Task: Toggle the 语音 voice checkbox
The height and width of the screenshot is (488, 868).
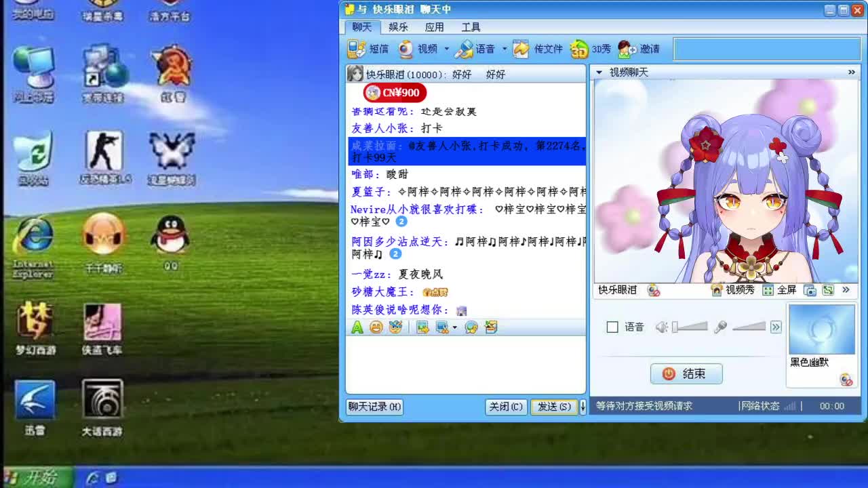Action: pos(612,327)
